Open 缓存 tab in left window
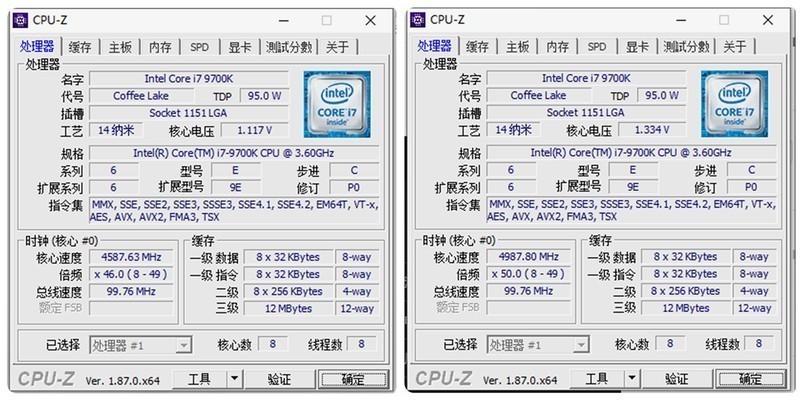 (80, 47)
